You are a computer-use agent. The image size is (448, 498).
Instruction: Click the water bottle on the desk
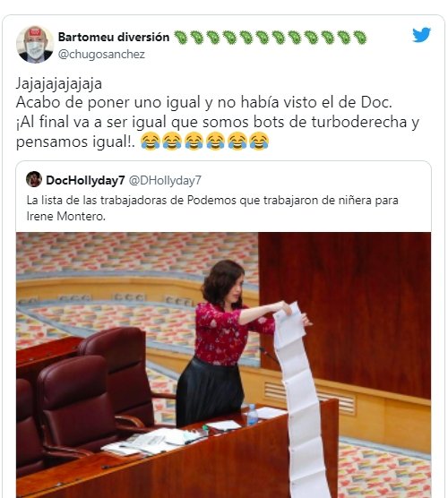pos(253,415)
